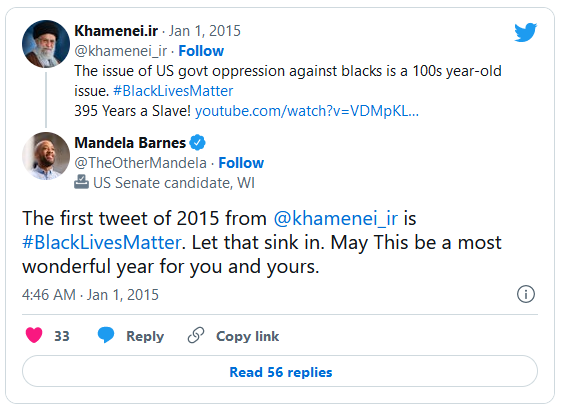Click the Copy link text
This screenshot has width=562, height=413.
[247, 336]
